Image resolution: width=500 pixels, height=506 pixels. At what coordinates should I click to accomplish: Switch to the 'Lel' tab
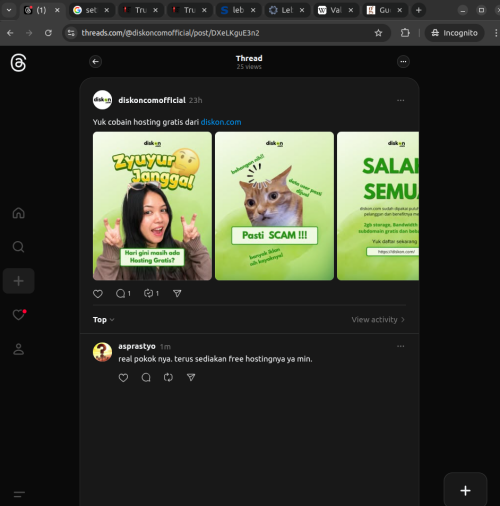click(x=286, y=10)
